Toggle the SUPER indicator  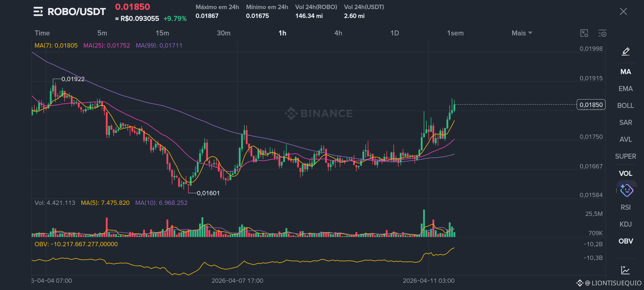[625, 156]
